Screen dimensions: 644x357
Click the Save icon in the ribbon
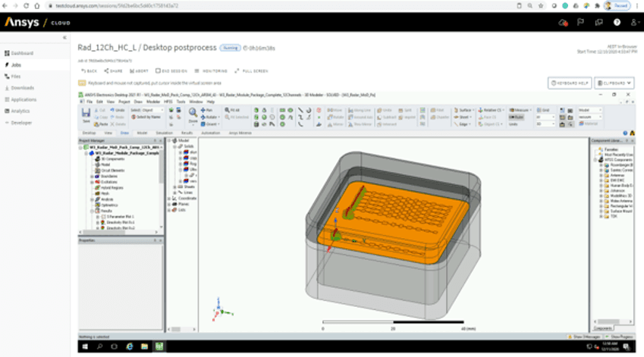pyautogui.click(x=86, y=115)
